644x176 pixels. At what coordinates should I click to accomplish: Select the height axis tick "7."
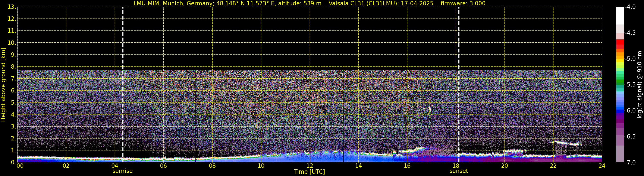click(x=13, y=79)
